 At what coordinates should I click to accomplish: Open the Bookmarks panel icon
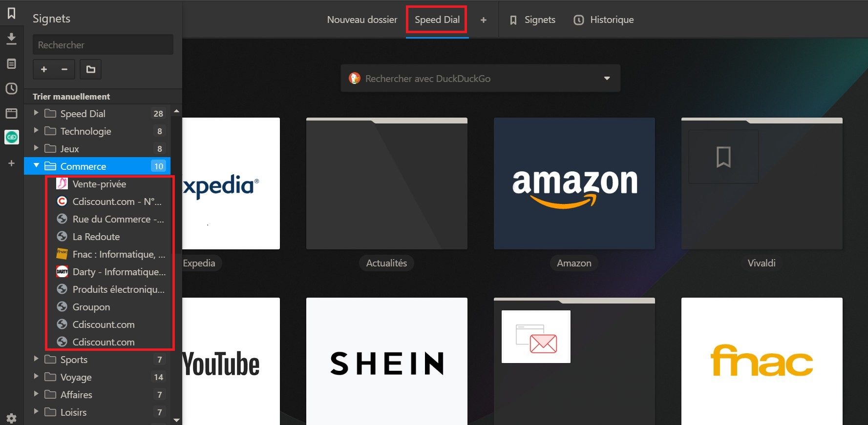(11, 13)
